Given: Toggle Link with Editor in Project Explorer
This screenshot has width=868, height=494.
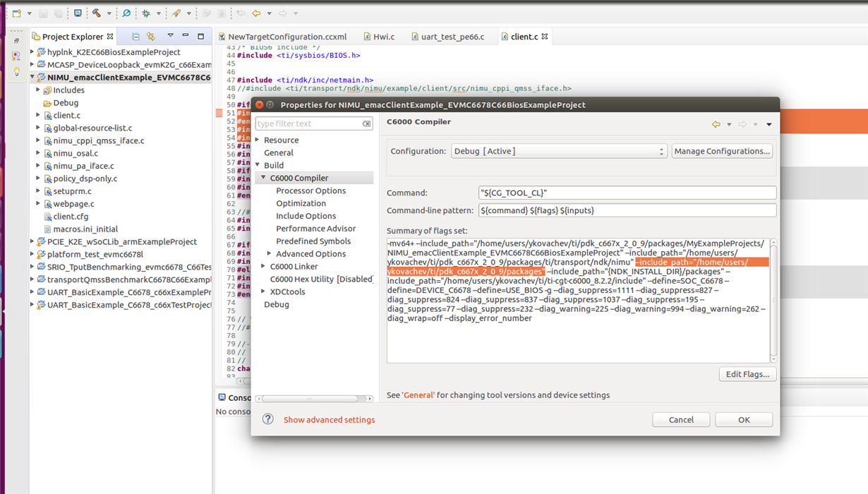Looking at the screenshot, I should point(150,36).
